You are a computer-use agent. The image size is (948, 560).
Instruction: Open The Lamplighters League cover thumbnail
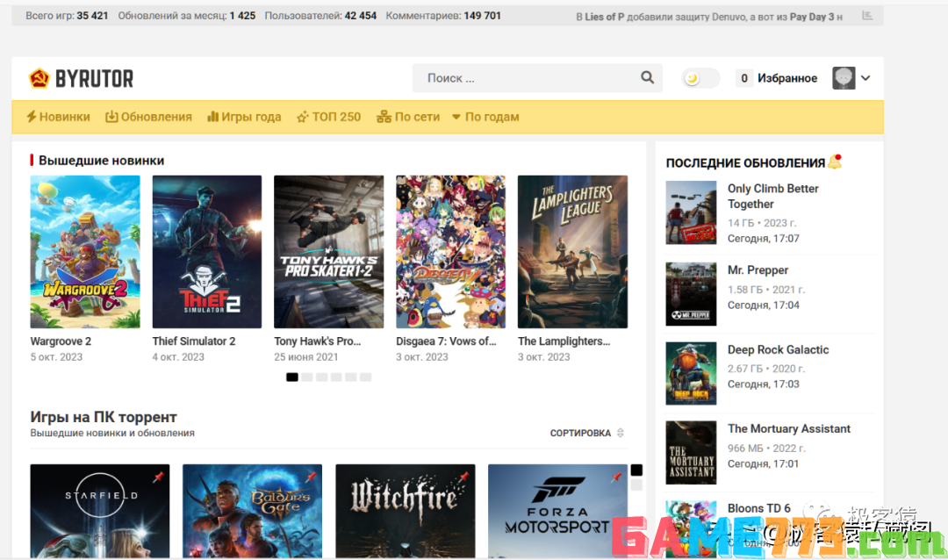click(572, 252)
